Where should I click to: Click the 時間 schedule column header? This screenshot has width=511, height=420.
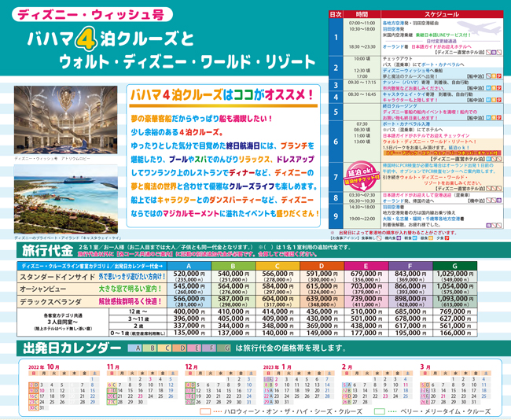point(362,14)
